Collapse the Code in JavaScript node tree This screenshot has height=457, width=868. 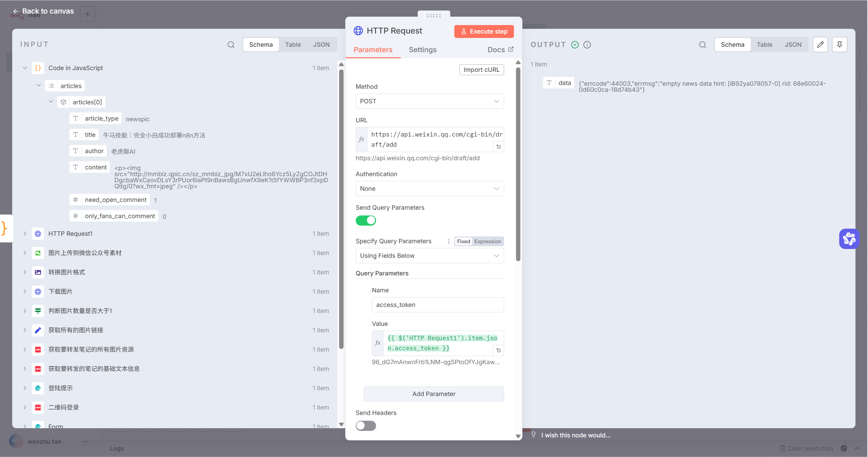[x=25, y=68]
